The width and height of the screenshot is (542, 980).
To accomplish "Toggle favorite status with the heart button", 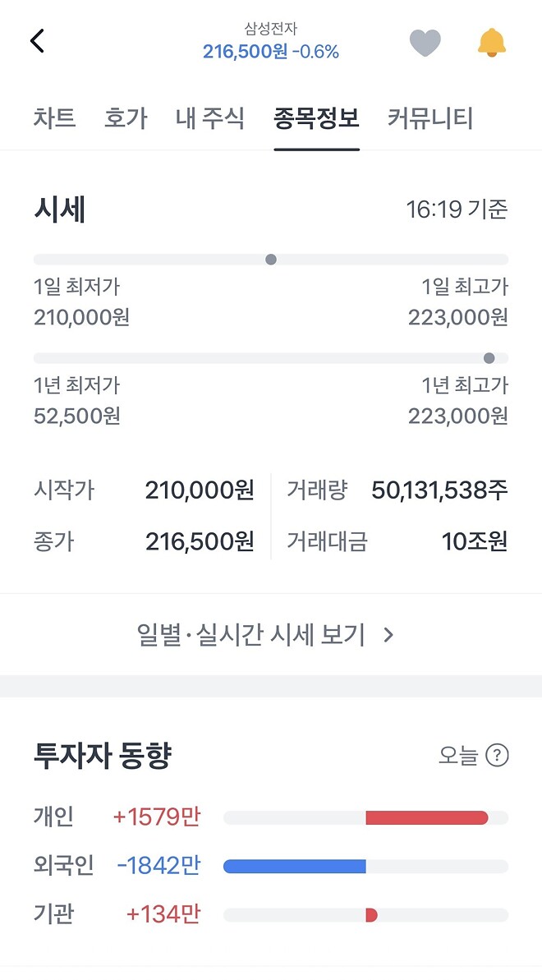I will click(x=425, y=43).
